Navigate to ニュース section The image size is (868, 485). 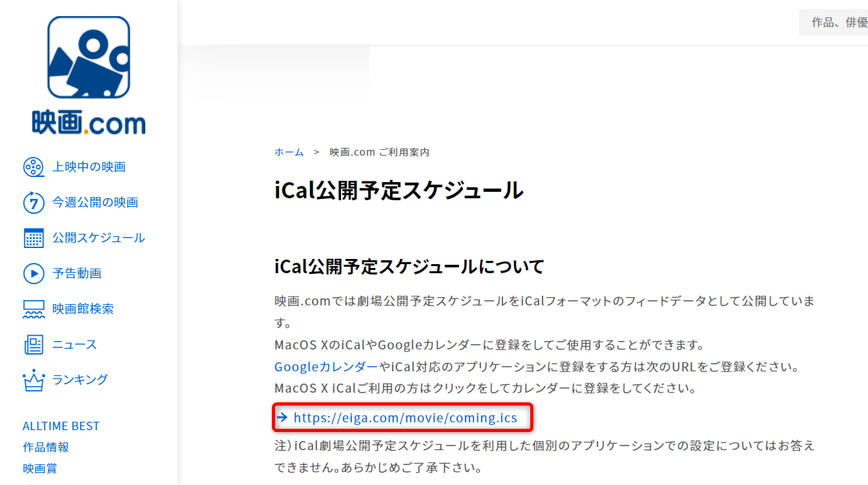[x=75, y=345]
